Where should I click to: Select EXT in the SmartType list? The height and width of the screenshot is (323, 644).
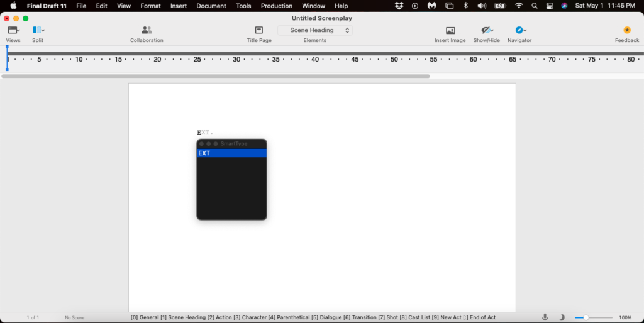231,153
